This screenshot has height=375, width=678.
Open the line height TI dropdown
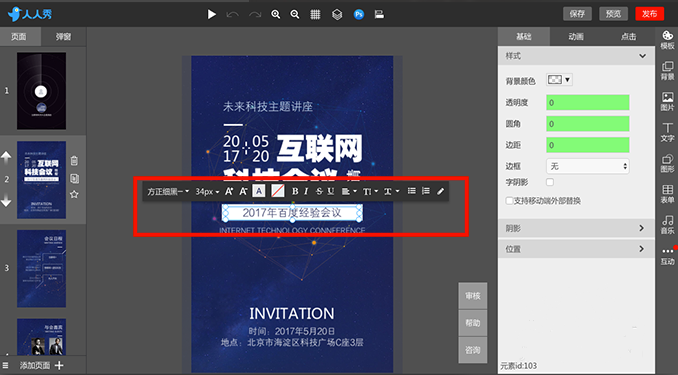click(x=370, y=191)
